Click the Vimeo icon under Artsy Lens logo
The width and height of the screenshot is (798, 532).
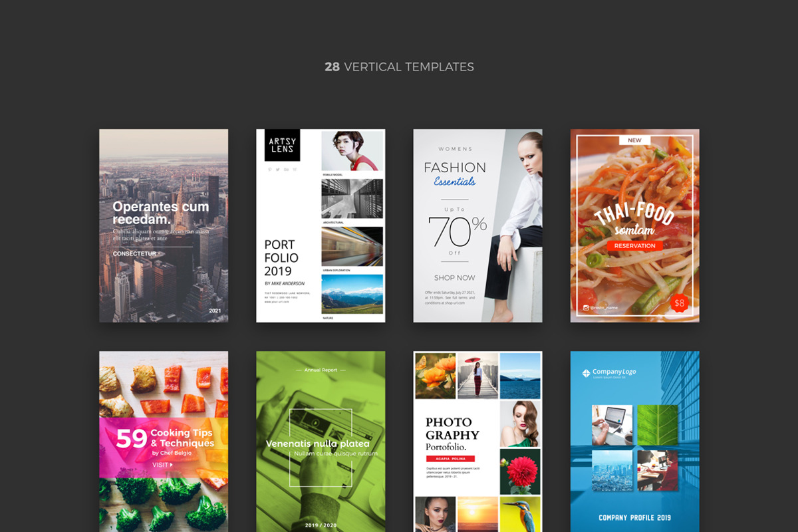click(295, 170)
